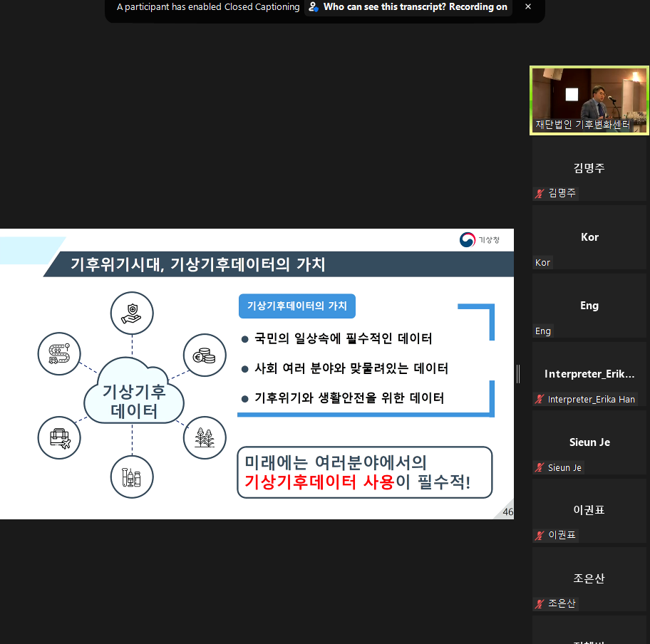Select the 조은산 participant tile
Image resolution: width=650 pixels, height=644 pixels.
589,579
